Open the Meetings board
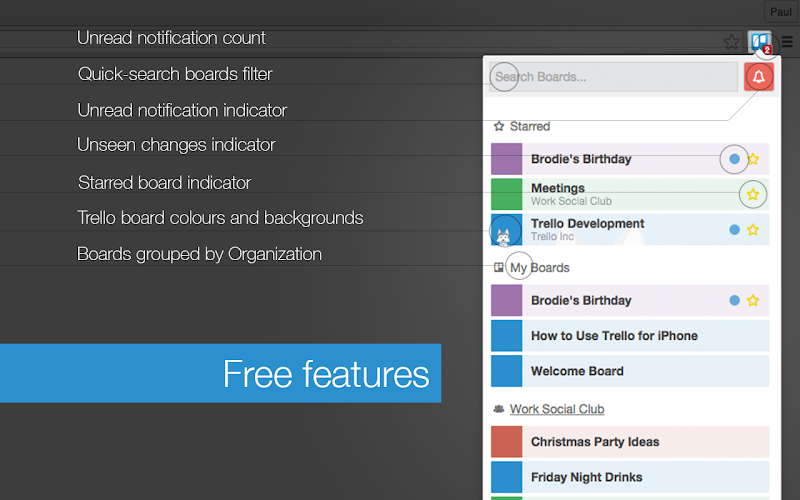This screenshot has height=500, width=800. coord(630,194)
